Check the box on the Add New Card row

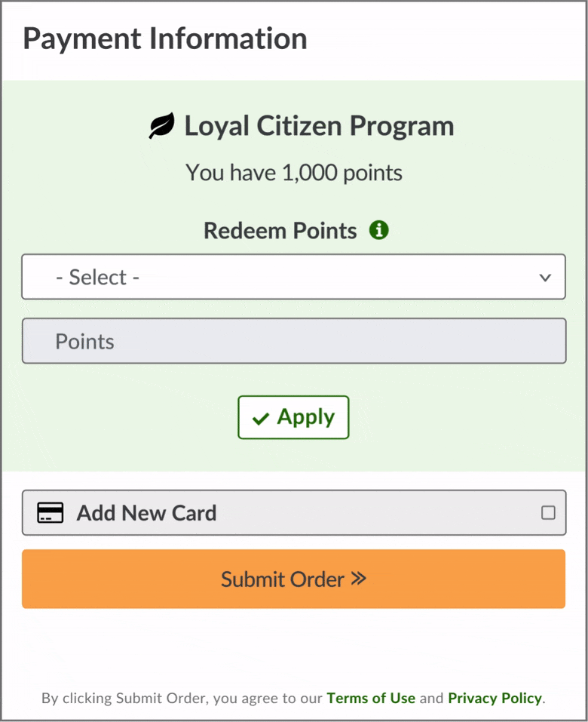(549, 513)
